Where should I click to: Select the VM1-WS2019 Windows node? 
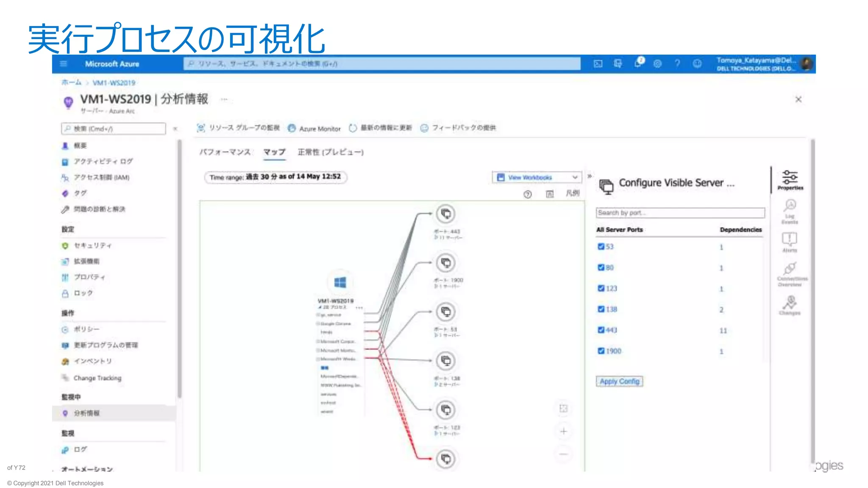point(340,283)
